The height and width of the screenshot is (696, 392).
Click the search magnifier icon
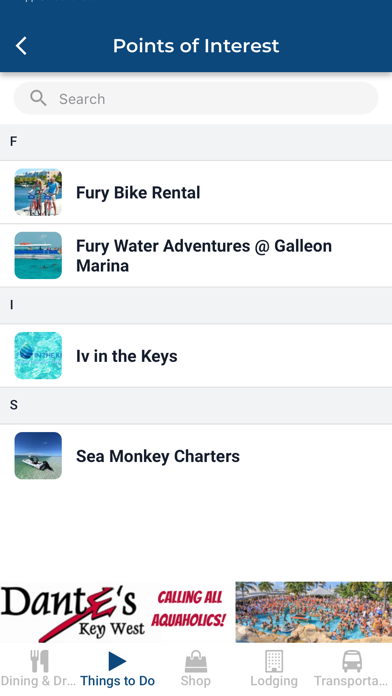[x=38, y=98]
